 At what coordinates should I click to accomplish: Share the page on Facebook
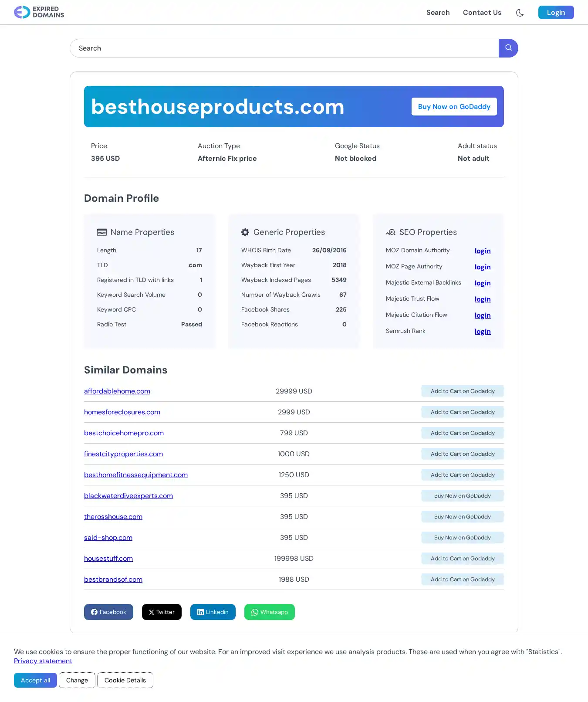point(108,612)
